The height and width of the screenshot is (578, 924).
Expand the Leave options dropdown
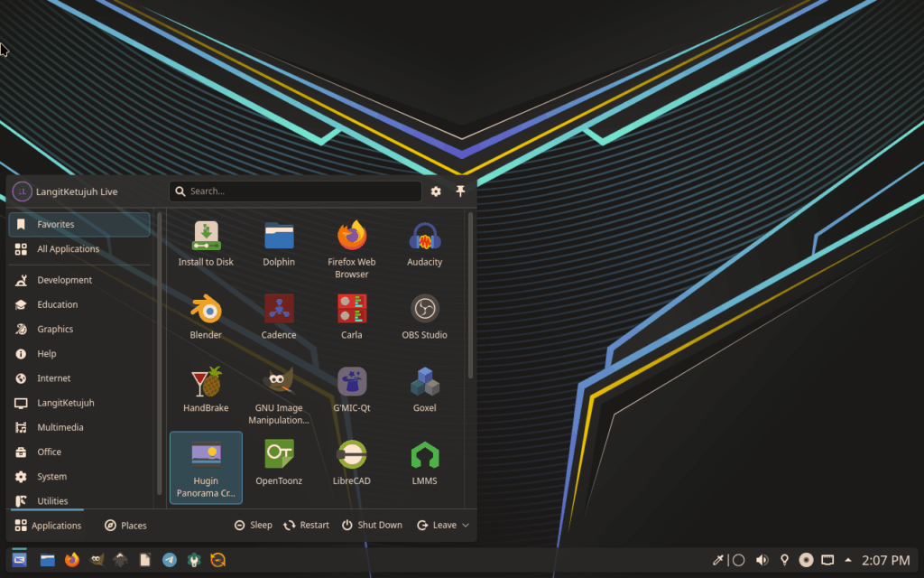pos(443,525)
